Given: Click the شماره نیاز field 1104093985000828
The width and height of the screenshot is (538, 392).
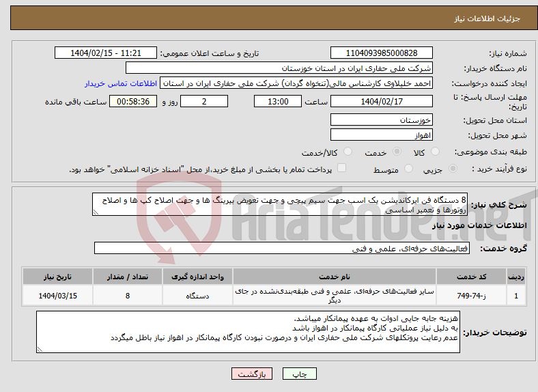Looking at the screenshot, I should (x=381, y=53).
